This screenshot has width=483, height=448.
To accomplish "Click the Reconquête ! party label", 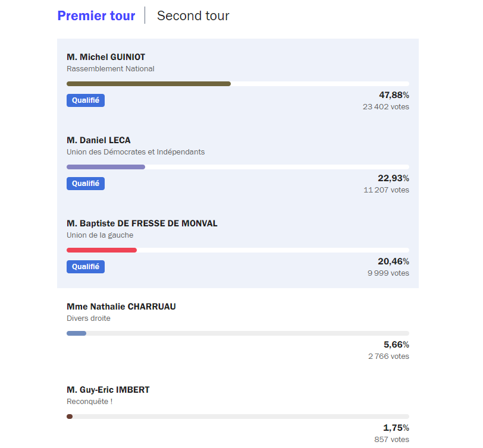I will [x=90, y=402].
